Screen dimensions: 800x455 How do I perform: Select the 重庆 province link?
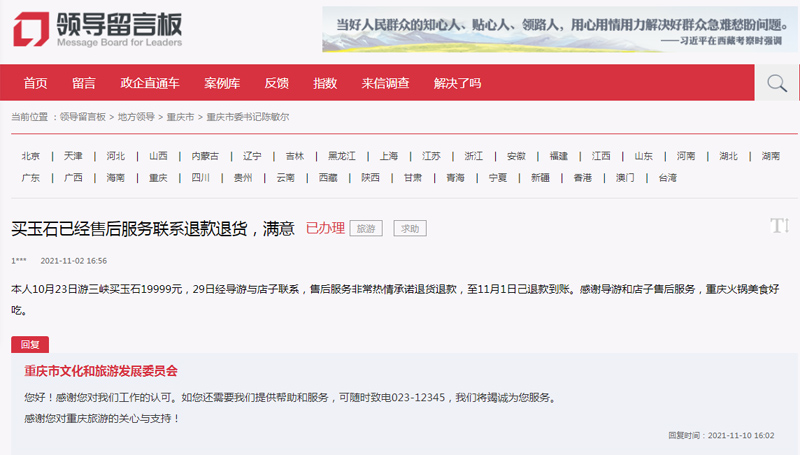click(x=158, y=178)
